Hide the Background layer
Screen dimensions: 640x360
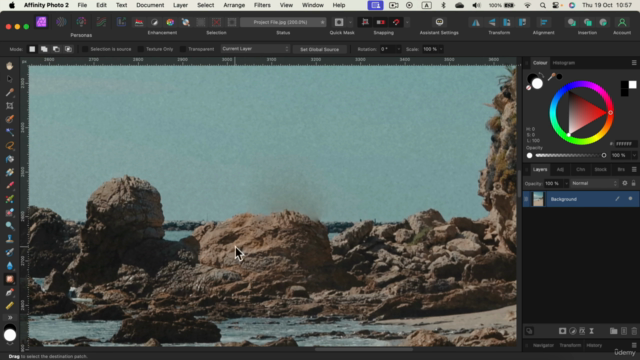pos(631,199)
